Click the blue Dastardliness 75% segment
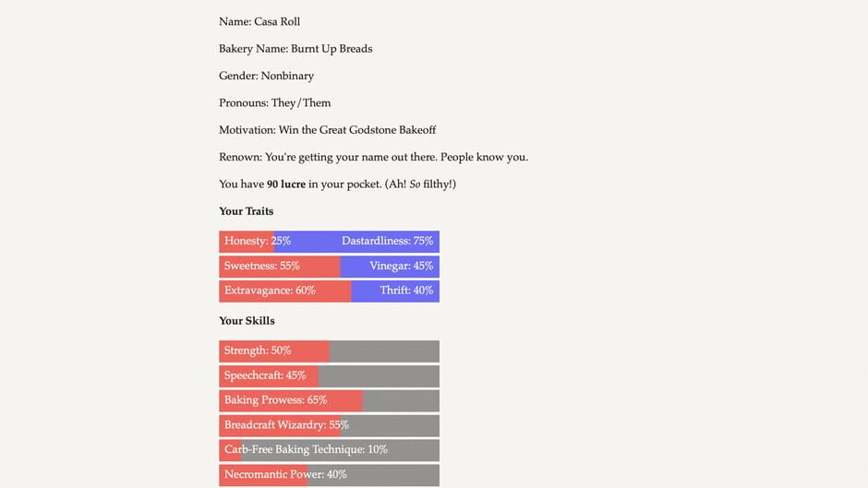868x488 pixels. coord(356,242)
